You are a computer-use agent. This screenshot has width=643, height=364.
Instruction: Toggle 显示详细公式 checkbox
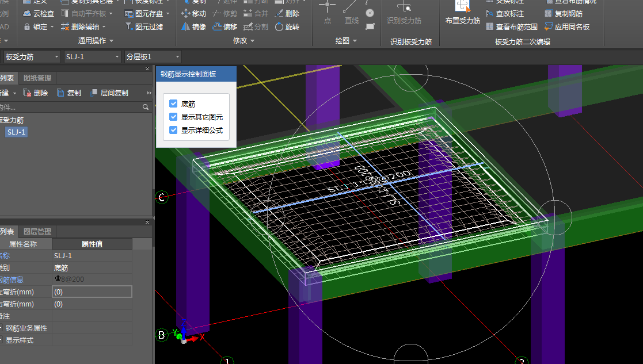click(x=173, y=130)
